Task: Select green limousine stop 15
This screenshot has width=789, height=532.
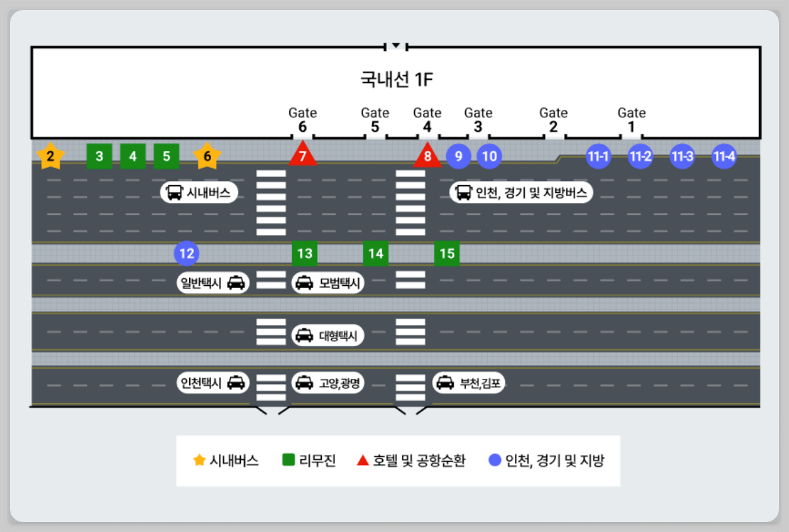Action: [x=447, y=253]
